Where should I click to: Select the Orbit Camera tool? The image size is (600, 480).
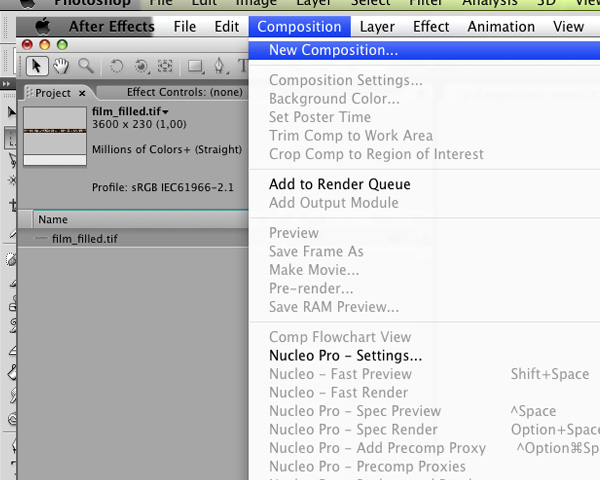[x=141, y=66]
